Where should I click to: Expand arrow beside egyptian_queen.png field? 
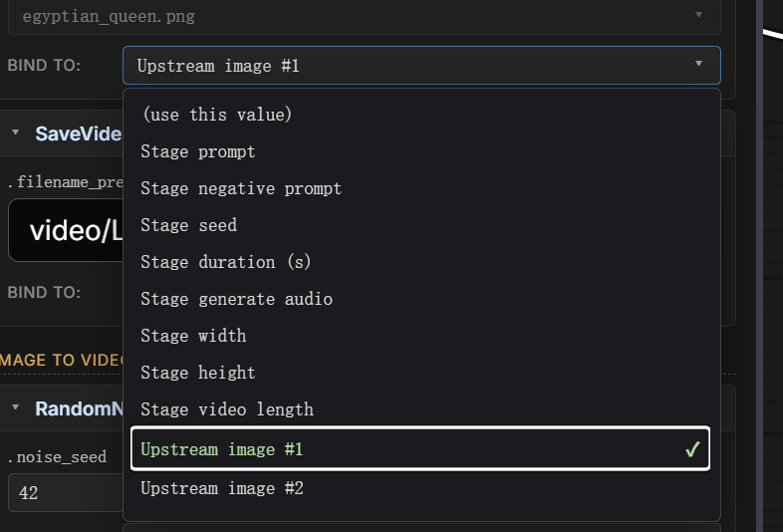698,15
